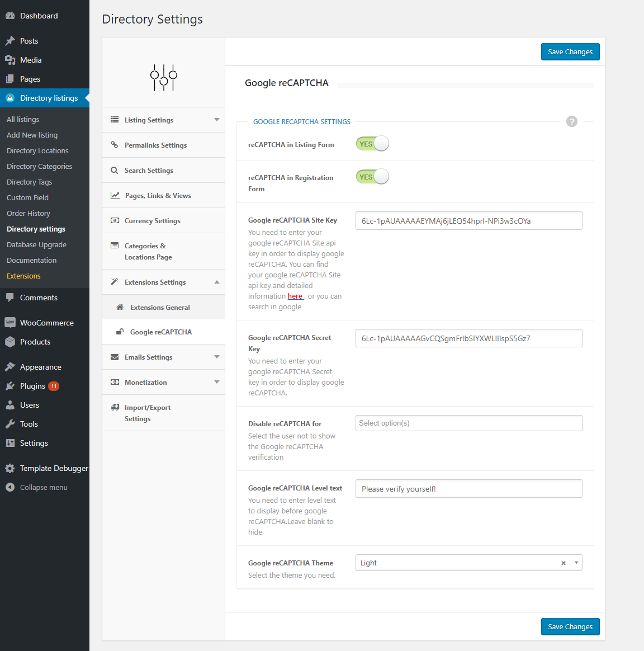
Task: Click the WooCommerce icon in sidebar
Action: 10,323
